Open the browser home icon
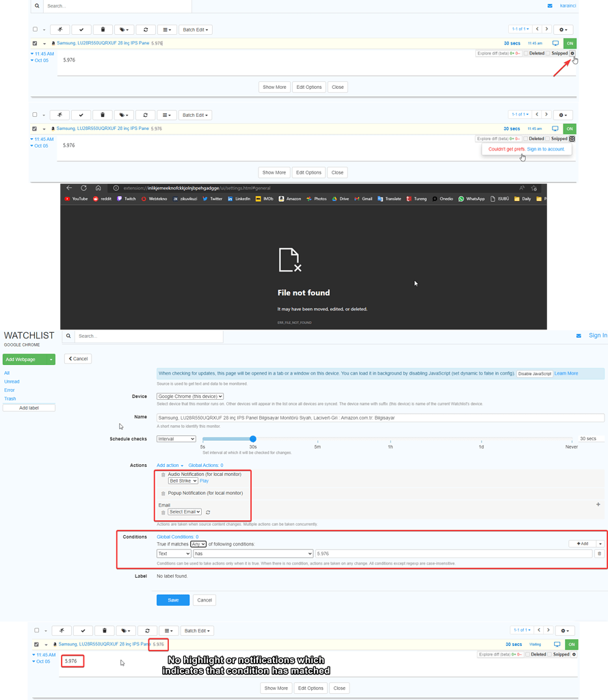The width and height of the screenshot is (608, 700). (98, 188)
